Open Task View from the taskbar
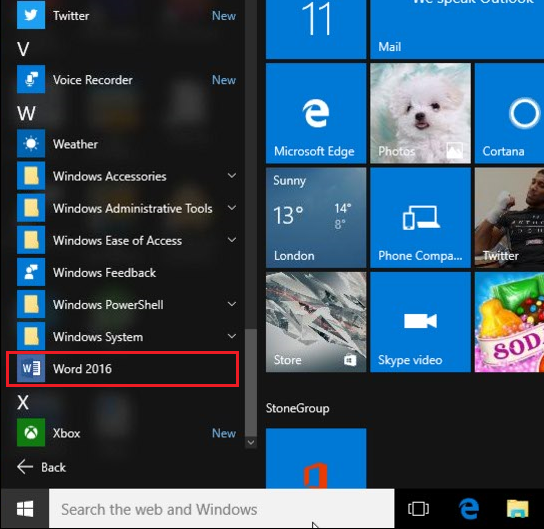 coord(418,509)
